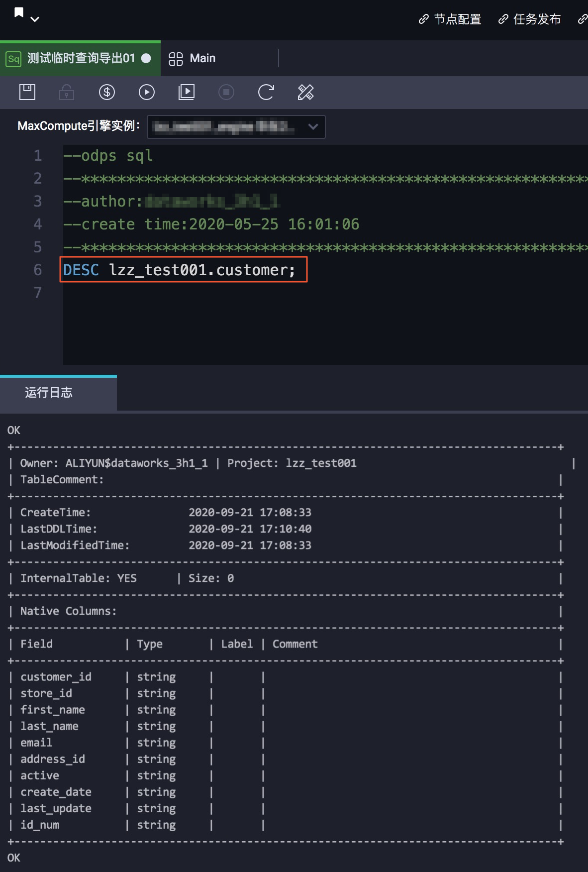This screenshot has height=872, width=588.
Task: Click the advanced run with parameters icon
Action: point(187,92)
